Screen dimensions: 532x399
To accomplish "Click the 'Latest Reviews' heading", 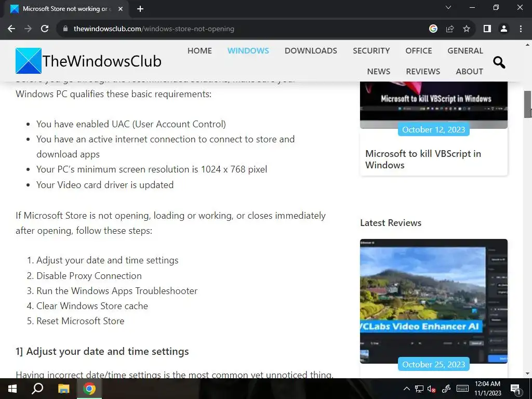I will (391, 223).
